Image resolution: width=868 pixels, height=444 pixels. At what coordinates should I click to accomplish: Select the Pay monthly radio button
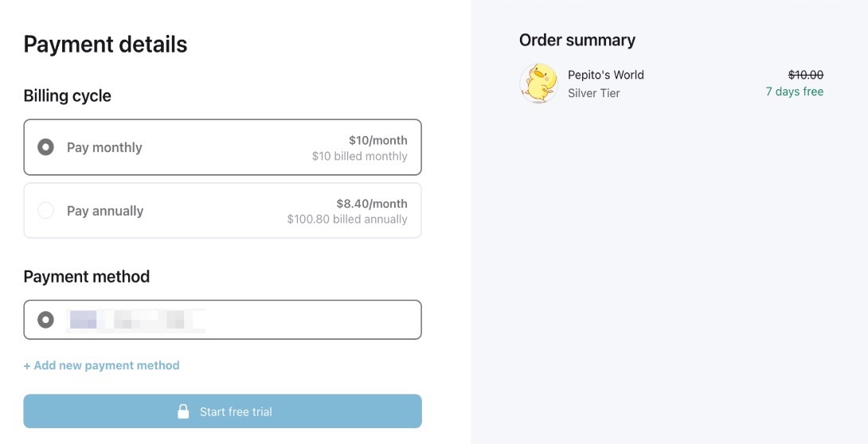(x=46, y=147)
